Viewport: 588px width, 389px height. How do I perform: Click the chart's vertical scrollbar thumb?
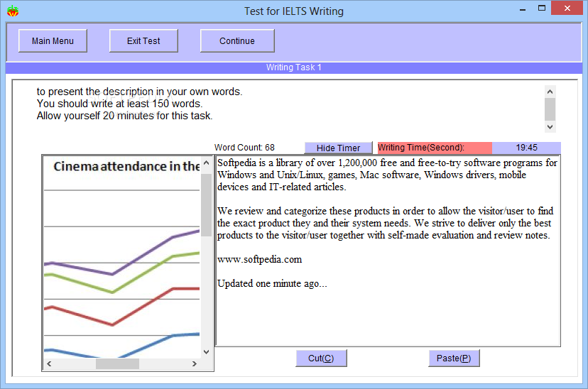[206, 205]
